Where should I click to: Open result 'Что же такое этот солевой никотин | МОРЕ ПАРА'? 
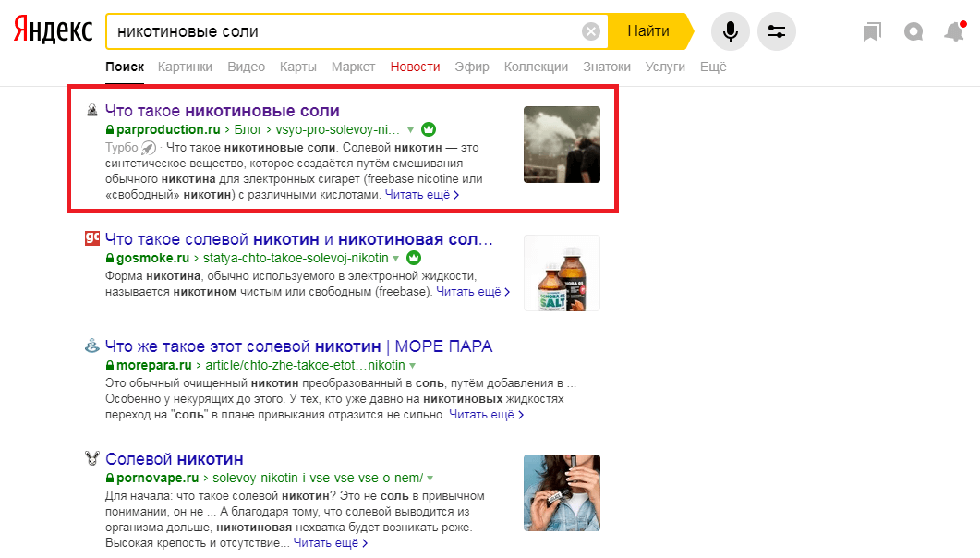click(298, 346)
